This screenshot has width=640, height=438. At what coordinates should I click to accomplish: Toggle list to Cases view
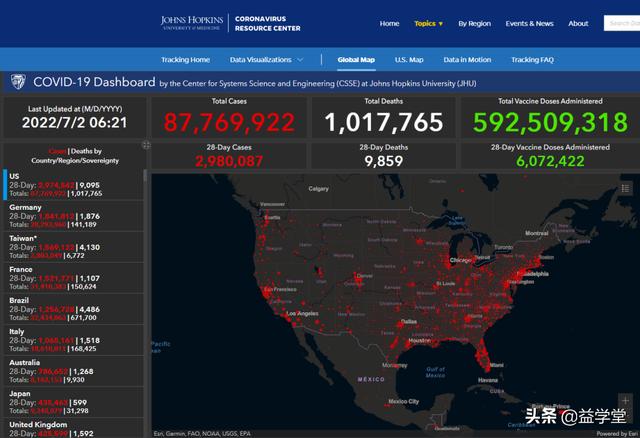click(57, 151)
